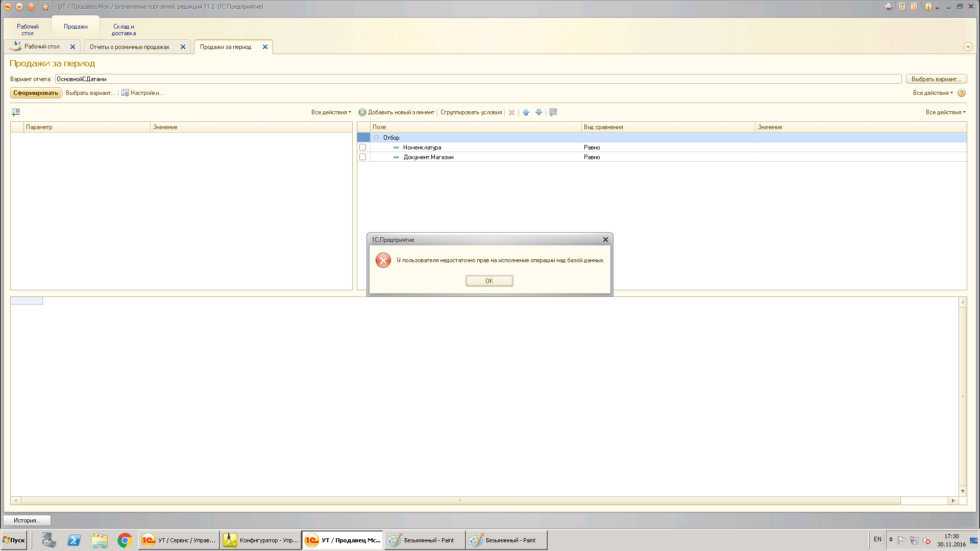The height and width of the screenshot is (551, 980).
Task: Click Выбрать вариант link in the toolbar
Action: (x=90, y=93)
